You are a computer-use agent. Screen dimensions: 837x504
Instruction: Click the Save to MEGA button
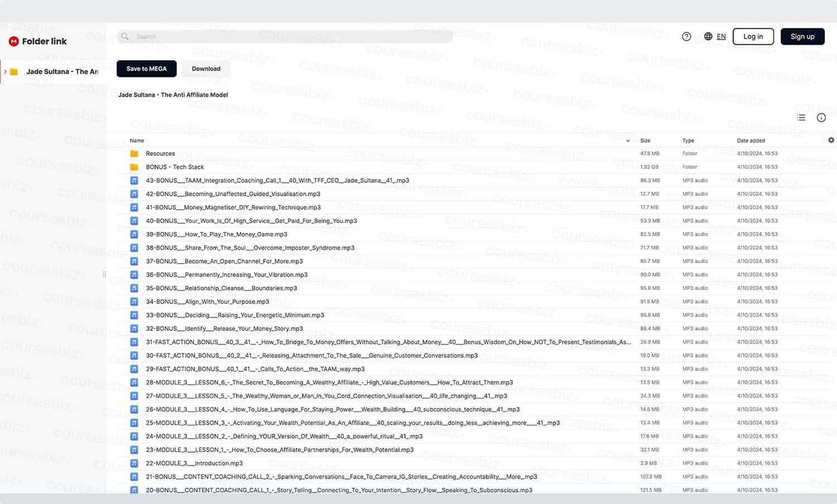click(x=146, y=69)
